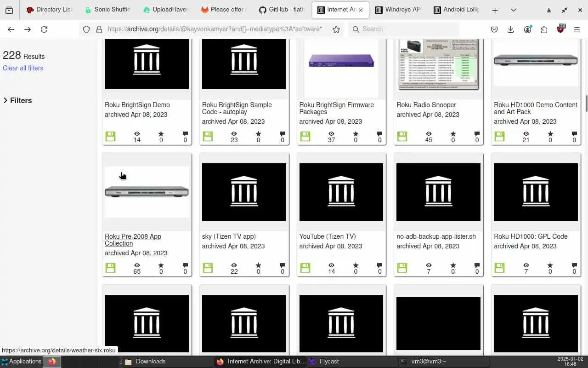The image size is (588, 368).
Task: Click the favorites star on no-adb-backup-app-lister.sh
Action: click(453, 265)
